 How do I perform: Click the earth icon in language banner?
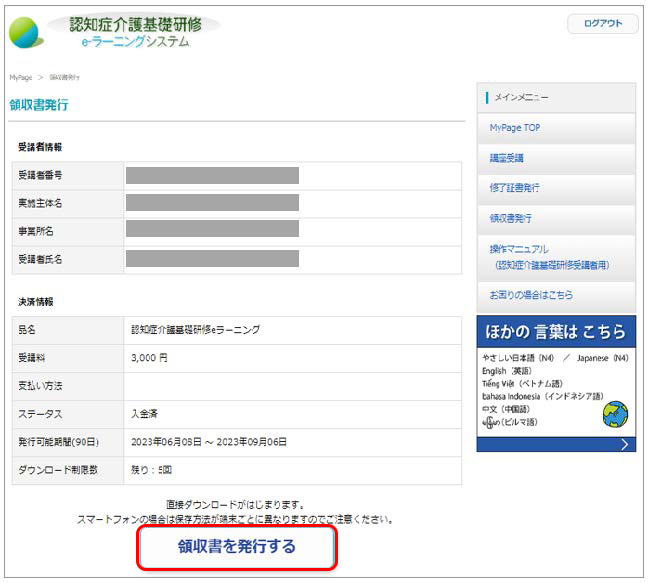tap(615, 413)
